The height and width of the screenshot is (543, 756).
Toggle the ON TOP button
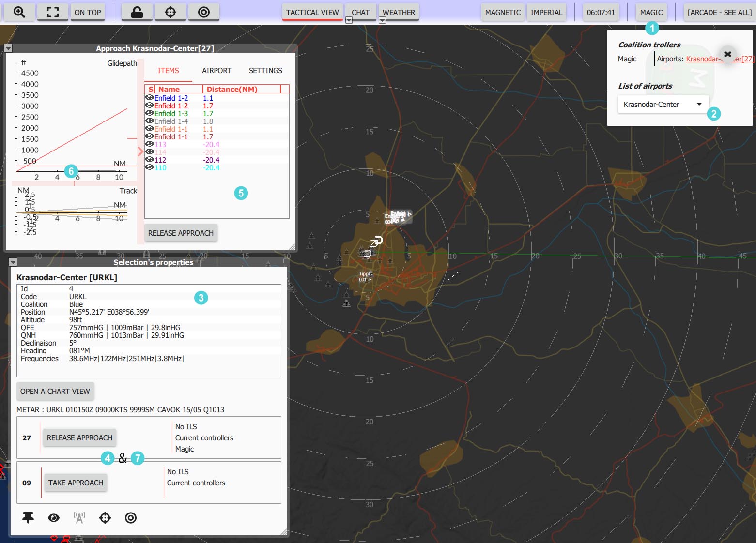88,13
